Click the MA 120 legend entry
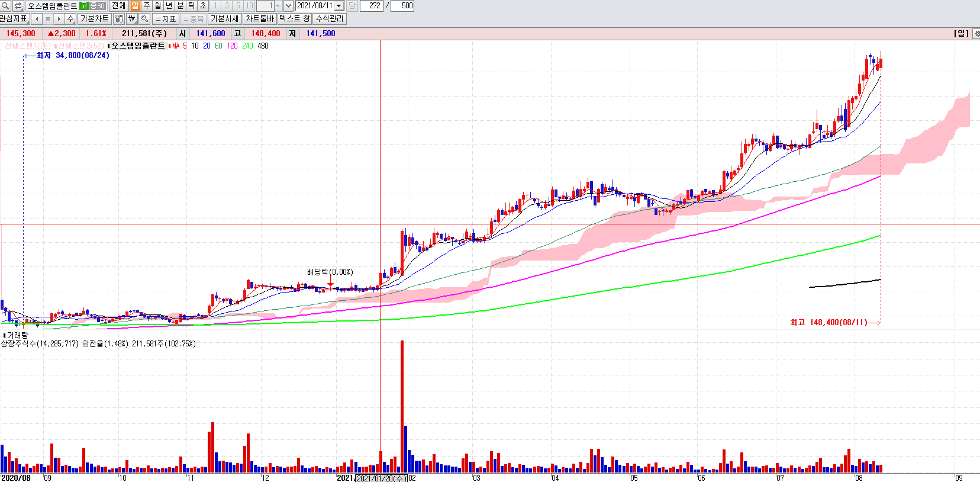980x482 pixels. point(232,46)
